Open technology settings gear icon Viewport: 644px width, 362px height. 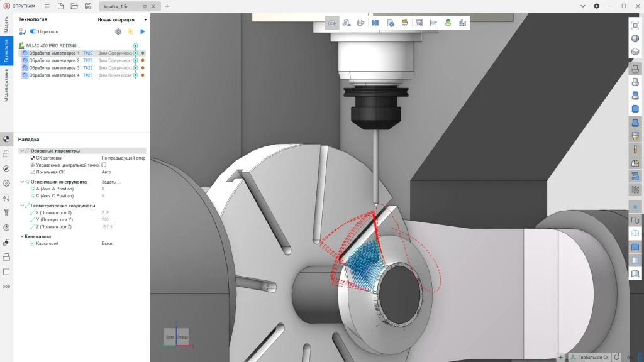point(118,31)
